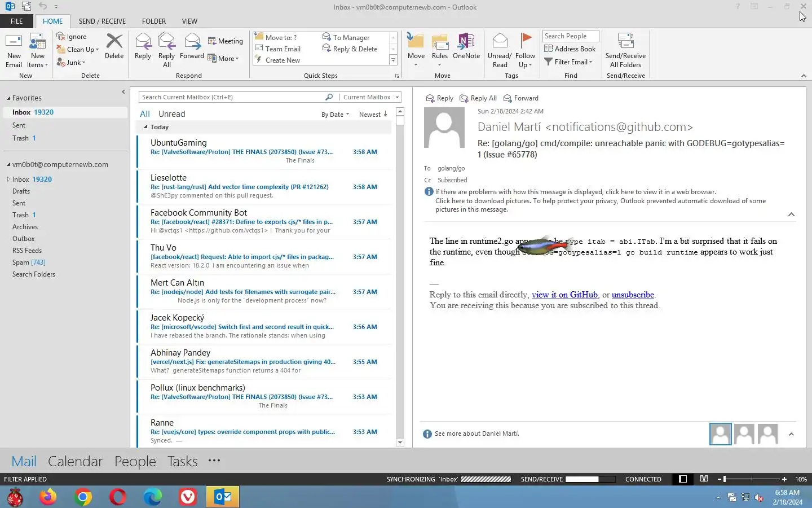Reply to message from ribbon
The image size is (812, 508).
click(143, 46)
